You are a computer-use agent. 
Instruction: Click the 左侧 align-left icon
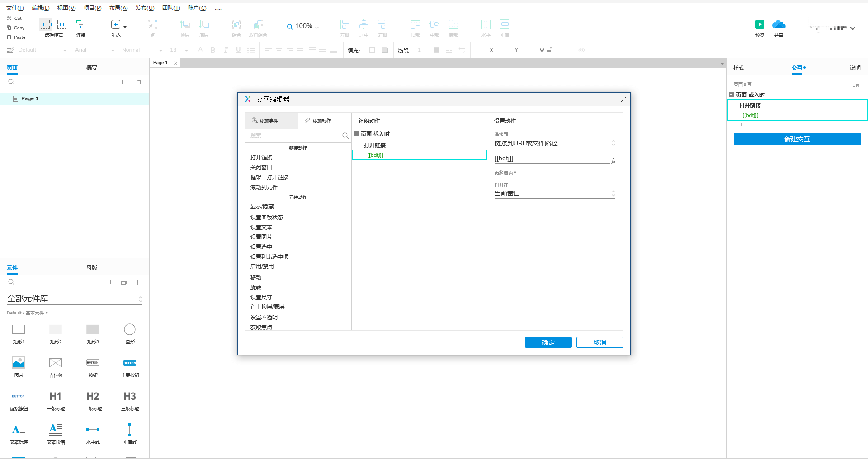345,24
